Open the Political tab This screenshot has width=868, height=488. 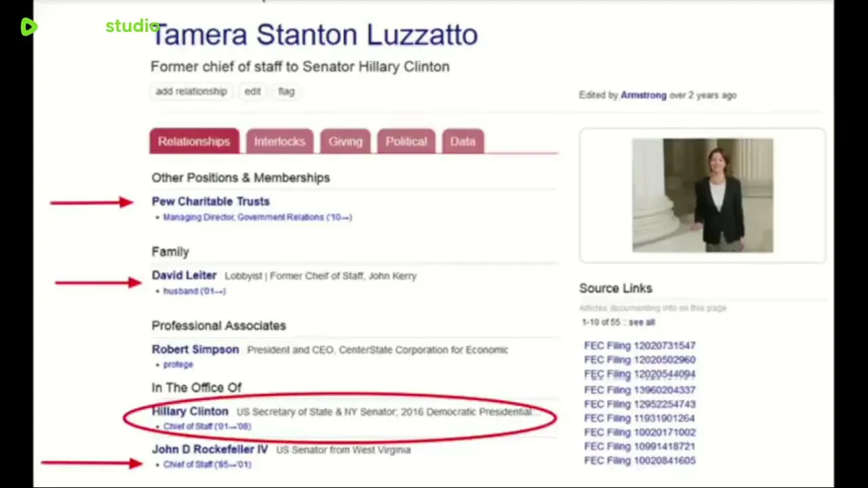click(406, 141)
